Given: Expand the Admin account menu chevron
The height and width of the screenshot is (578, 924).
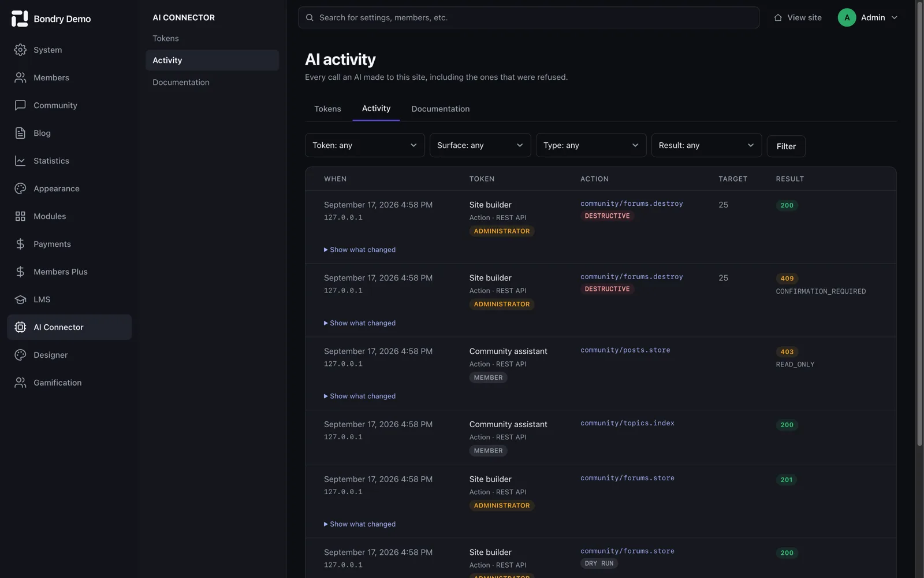Looking at the screenshot, I should point(894,17).
